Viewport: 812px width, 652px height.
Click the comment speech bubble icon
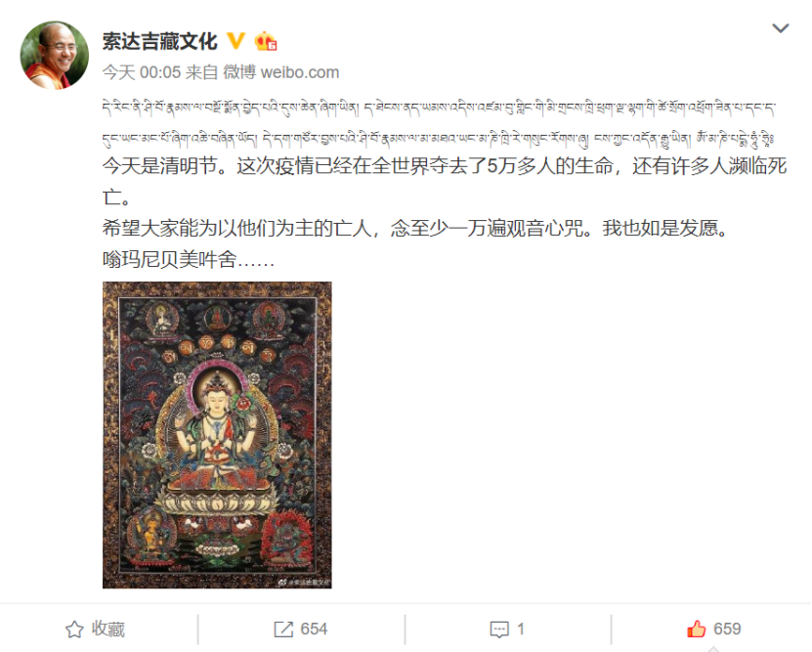(x=499, y=630)
